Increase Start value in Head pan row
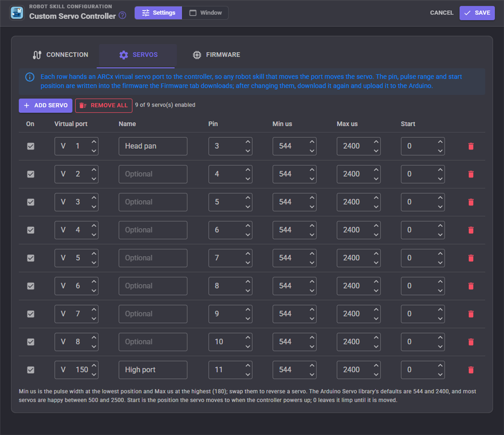 point(441,141)
